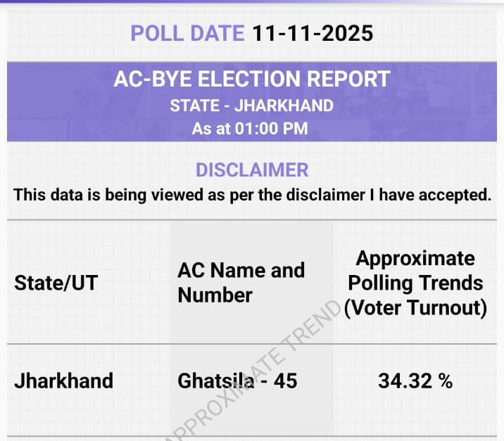Tap the word "accepted" in the disclaimer

(455, 195)
